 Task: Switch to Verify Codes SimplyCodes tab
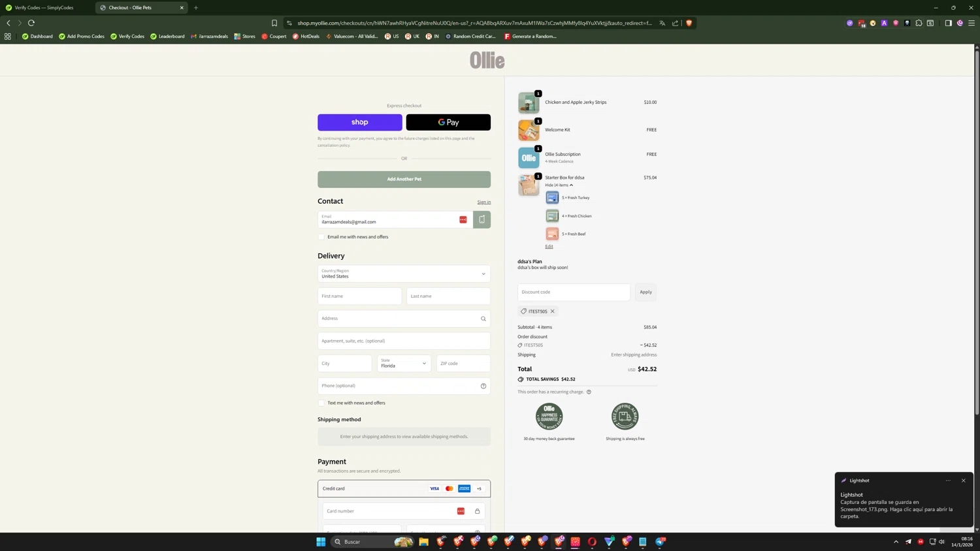tap(44, 8)
